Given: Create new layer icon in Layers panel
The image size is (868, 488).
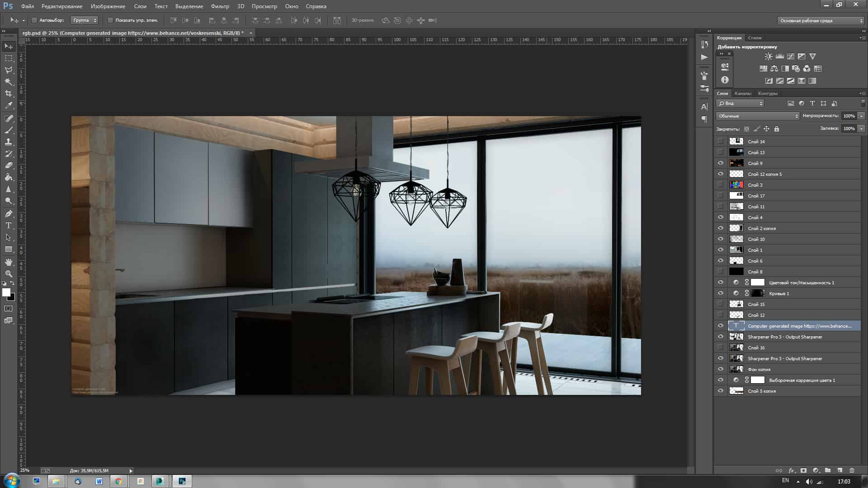Looking at the screenshot, I should tap(840, 470).
